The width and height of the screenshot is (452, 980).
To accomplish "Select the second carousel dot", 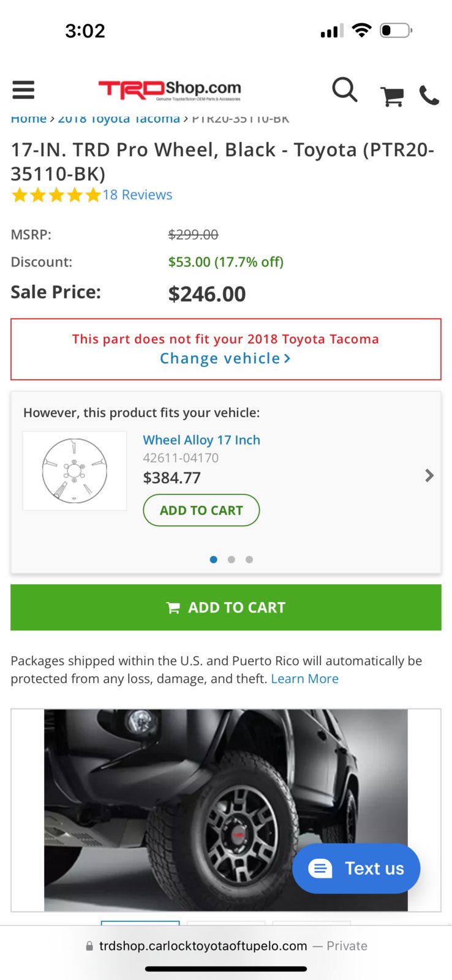I will pos(232,559).
